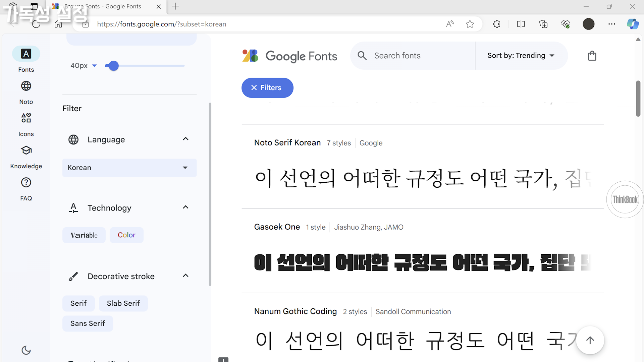Image resolution: width=644 pixels, height=362 pixels.
Task: Toggle the Variable technology filter
Action: [84, 235]
